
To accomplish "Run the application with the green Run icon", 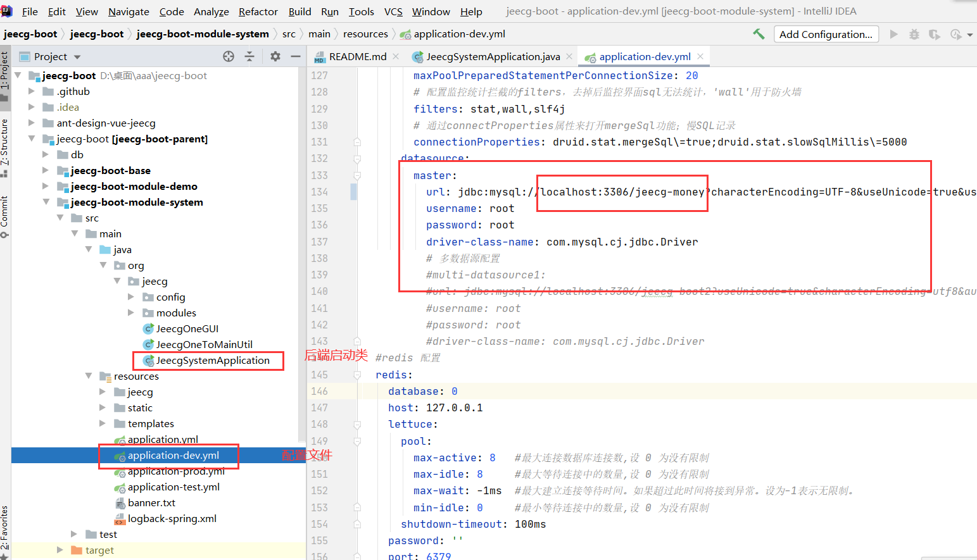I will [894, 34].
